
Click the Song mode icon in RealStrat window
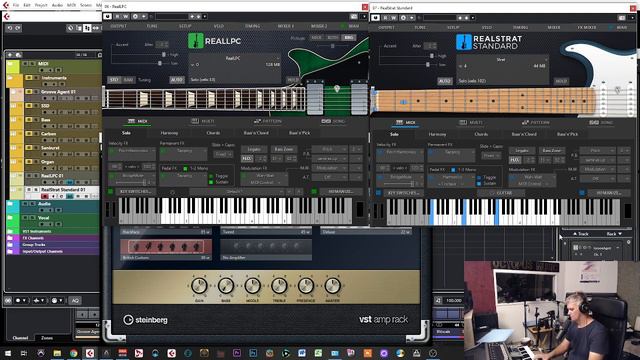coord(594,122)
